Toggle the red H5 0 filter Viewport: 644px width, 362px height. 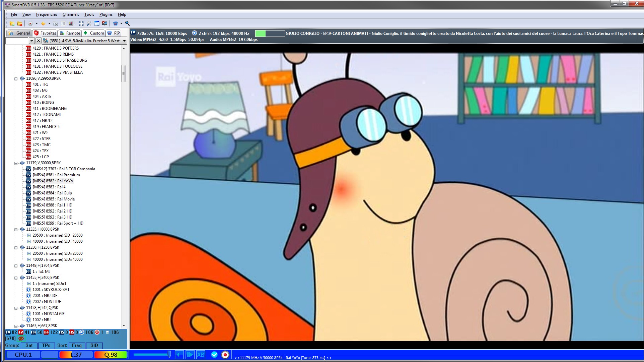[72, 332]
